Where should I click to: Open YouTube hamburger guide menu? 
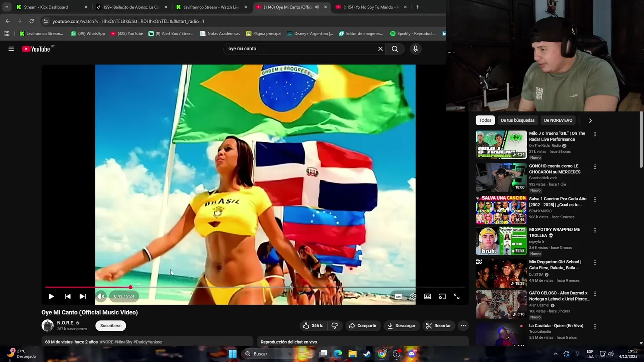tap(11, 49)
